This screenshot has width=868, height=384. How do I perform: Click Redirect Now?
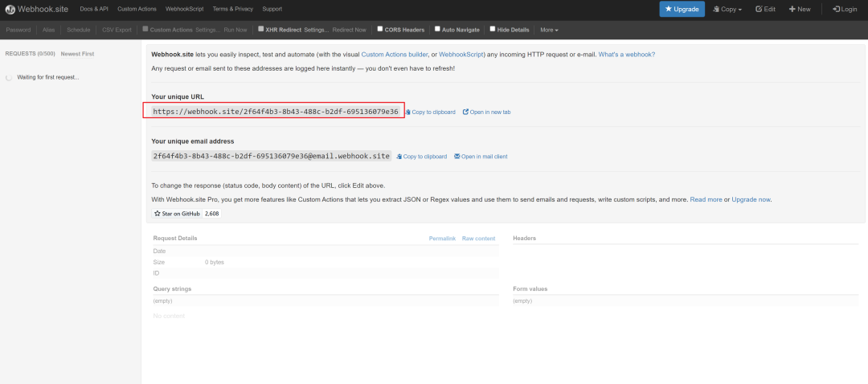[349, 30]
